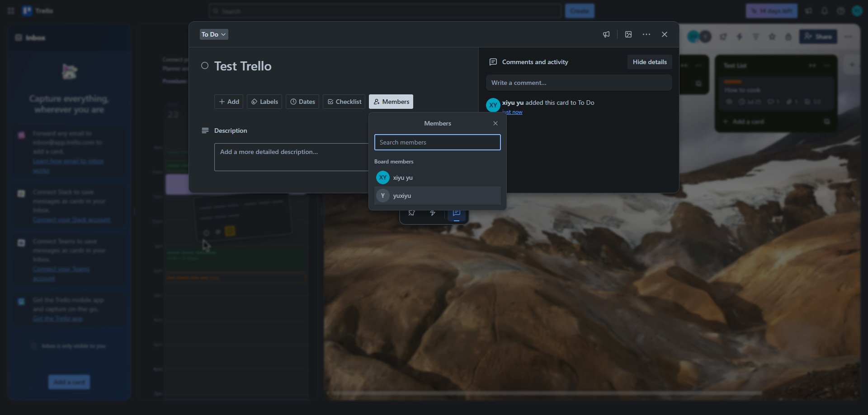The image size is (868, 415).
Task: Collapse the Test List using its arrows icon
Action: (x=812, y=65)
